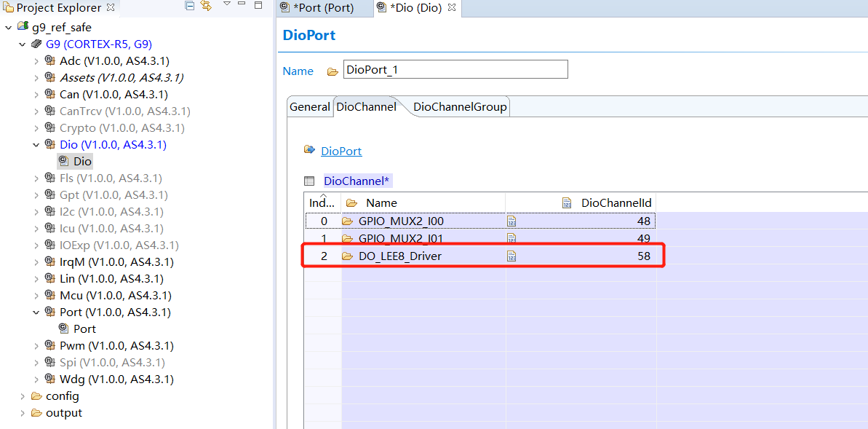Click the DioChannelId header icon

tap(567, 203)
